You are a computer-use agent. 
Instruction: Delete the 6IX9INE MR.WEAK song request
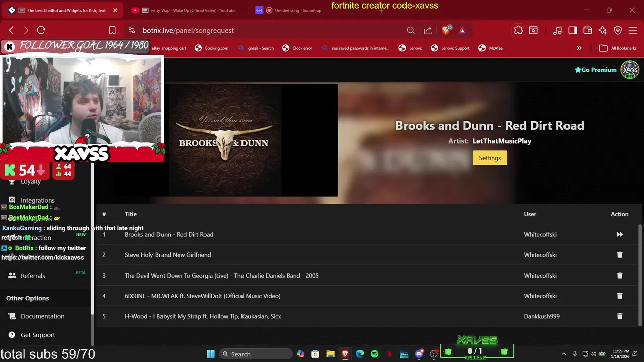[619, 296]
